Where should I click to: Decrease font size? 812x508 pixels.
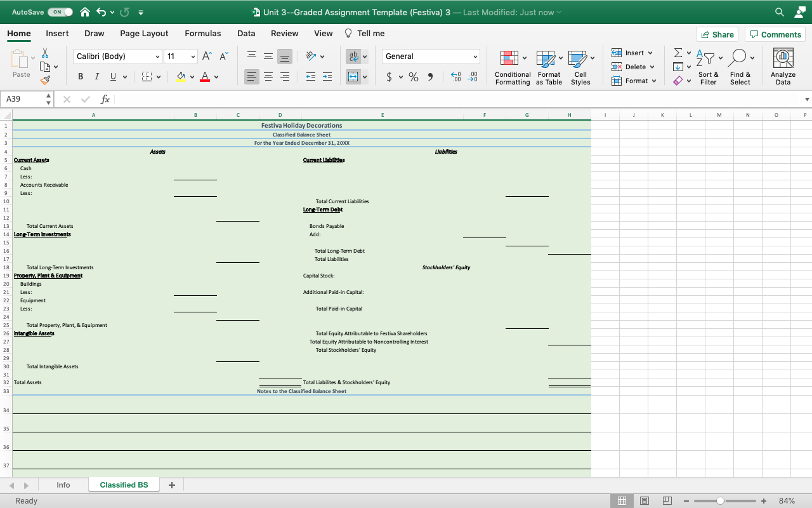click(x=223, y=57)
